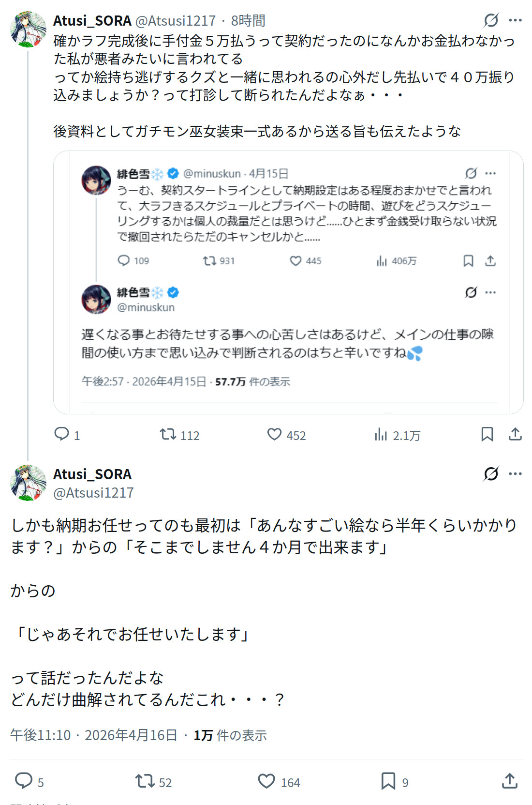Open more options menu on main tweet
Screen dimensions: 532x805
(x=515, y=473)
